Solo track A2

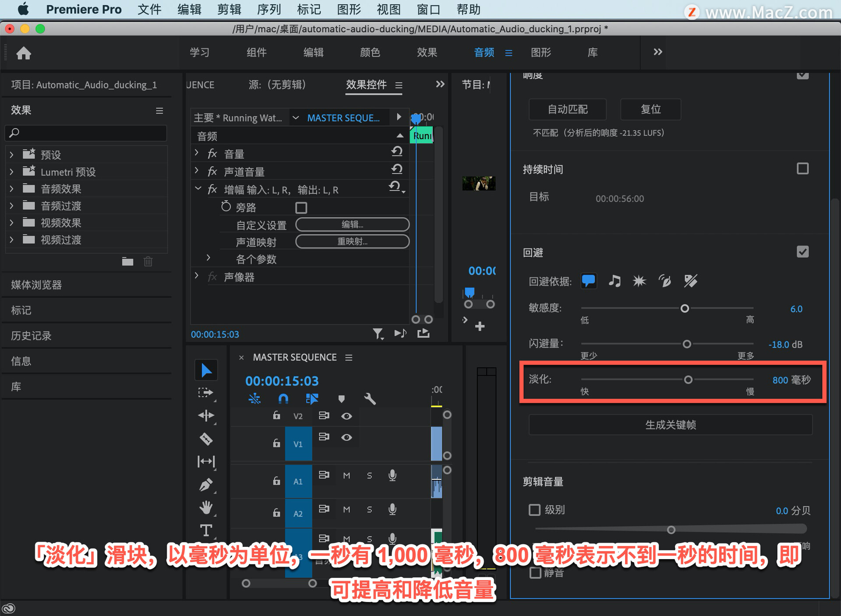[x=369, y=509]
